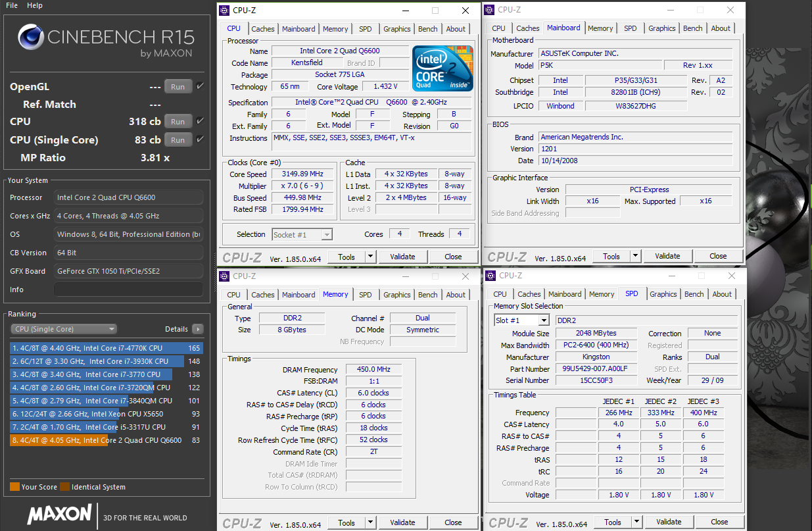The height and width of the screenshot is (531, 812).
Task: Click the CPU-Z icon of the SPD window
Action: (491, 276)
